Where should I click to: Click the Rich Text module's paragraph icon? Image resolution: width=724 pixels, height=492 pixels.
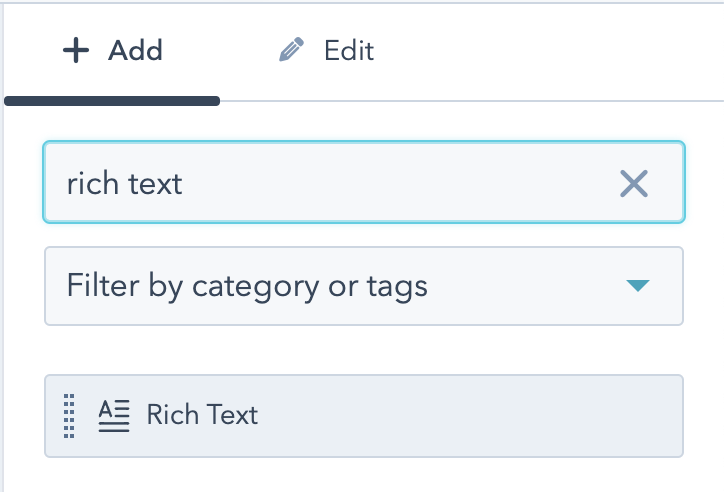tap(114, 416)
